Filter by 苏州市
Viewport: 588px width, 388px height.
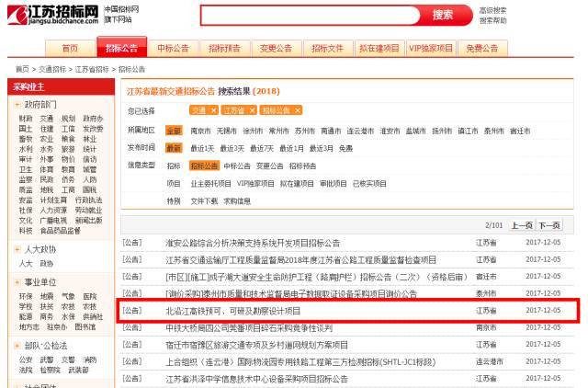305,131
